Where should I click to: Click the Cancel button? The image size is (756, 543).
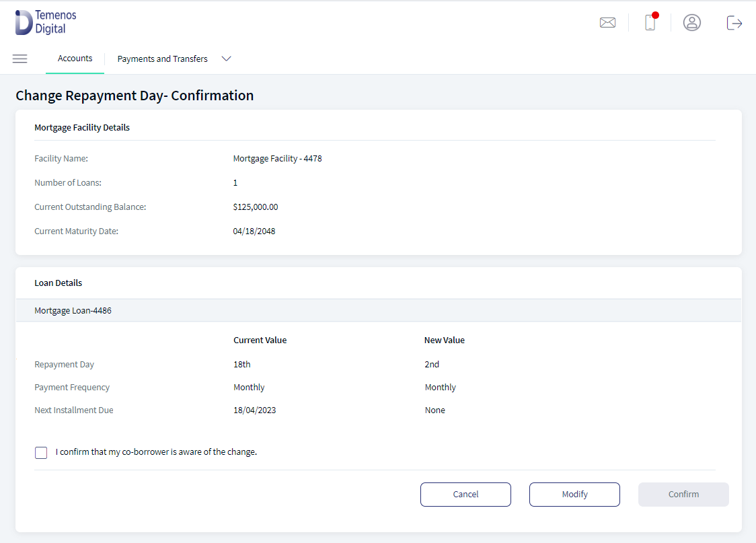click(x=465, y=495)
